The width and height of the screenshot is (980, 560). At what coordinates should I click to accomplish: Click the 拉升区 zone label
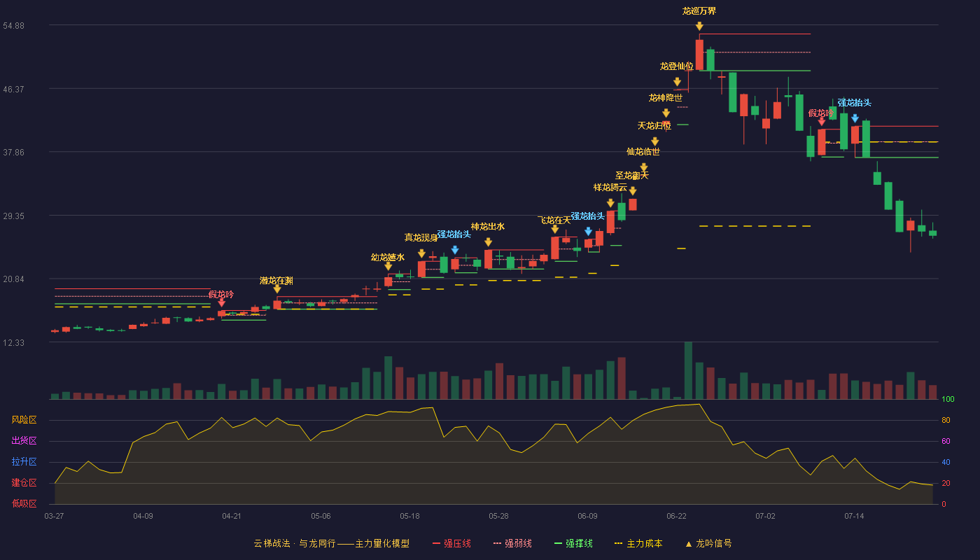pyautogui.click(x=24, y=462)
